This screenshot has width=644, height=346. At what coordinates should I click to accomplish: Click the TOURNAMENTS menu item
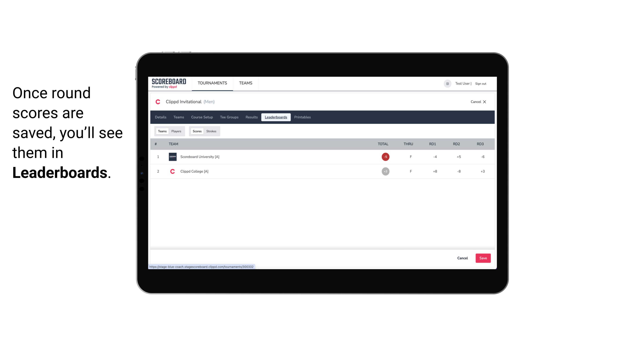pyautogui.click(x=213, y=83)
